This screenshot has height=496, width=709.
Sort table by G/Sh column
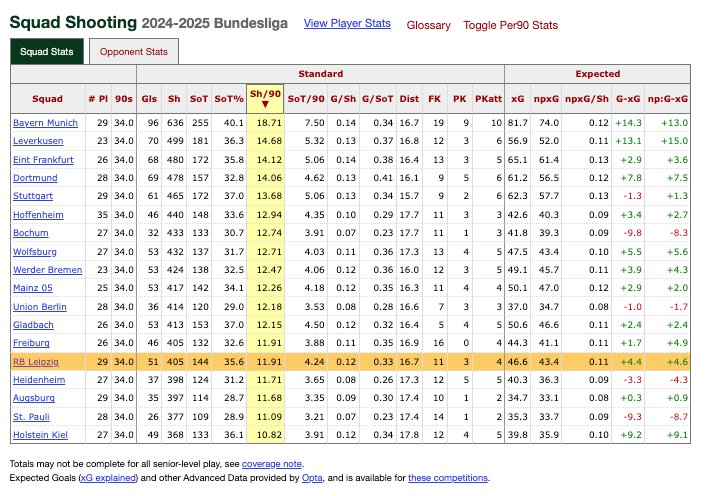[x=343, y=99]
